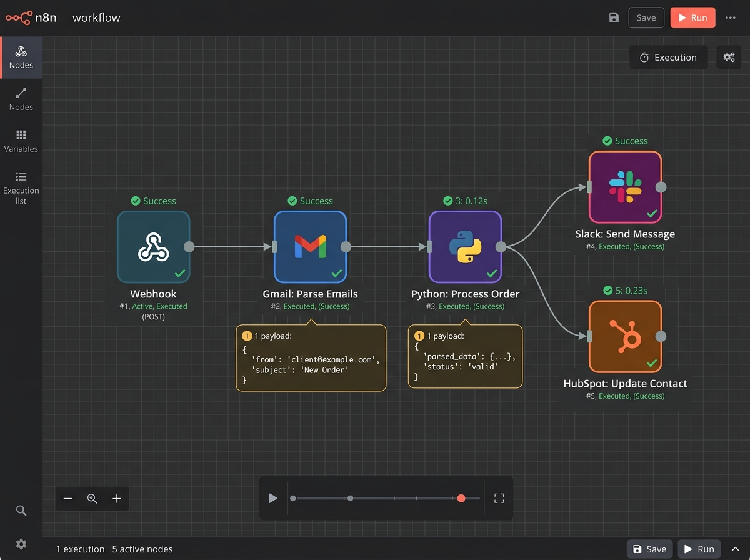
Task: Click the '5 active nodes' status text
Action: pyautogui.click(x=142, y=549)
